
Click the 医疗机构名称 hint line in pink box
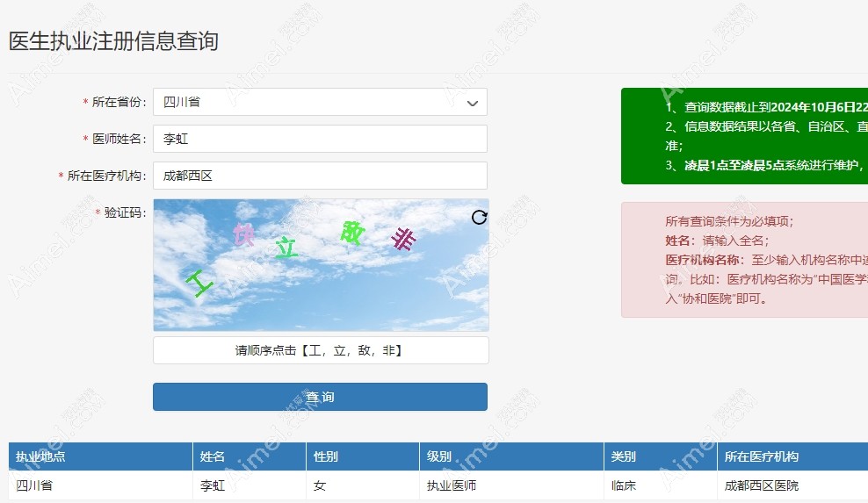pyautogui.click(x=767, y=260)
